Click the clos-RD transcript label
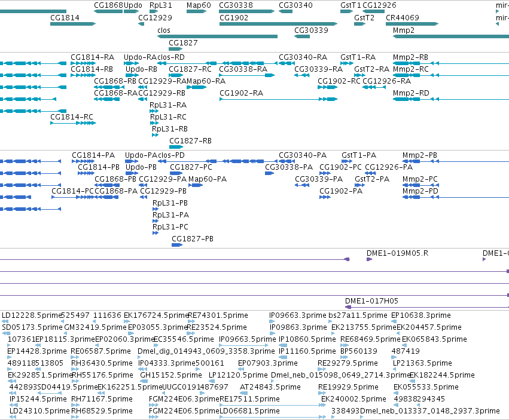 click(x=171, y=57)
